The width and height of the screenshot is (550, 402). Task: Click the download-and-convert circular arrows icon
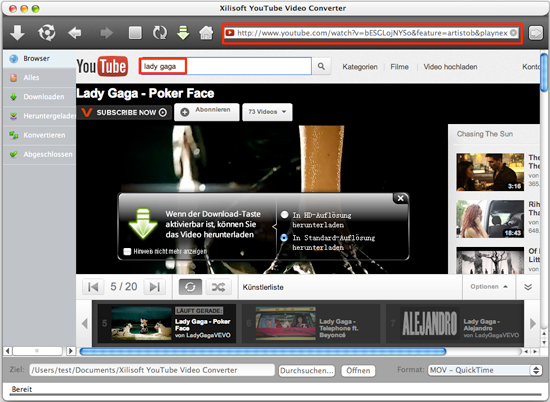click(47, 33)
